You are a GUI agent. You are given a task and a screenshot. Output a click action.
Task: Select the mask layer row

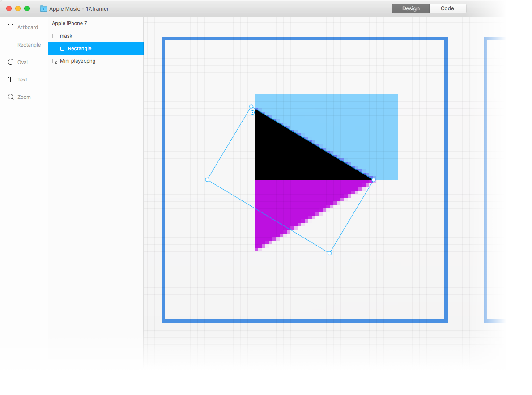point(96,36)
